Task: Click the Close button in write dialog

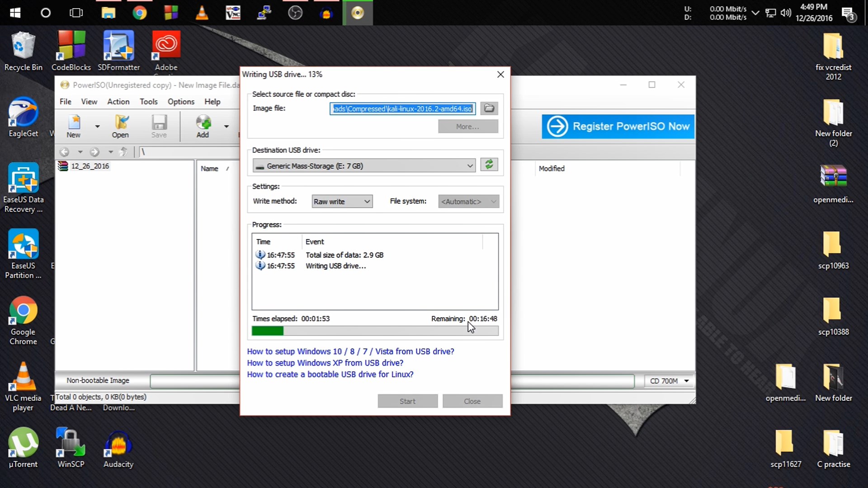Action: tap(472, 400)
